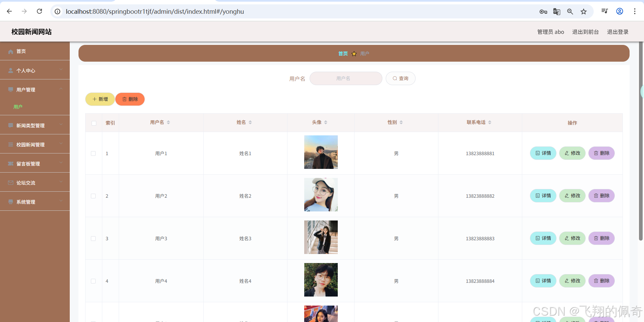Click purple 删除 button for 用户1

point(601,153)
